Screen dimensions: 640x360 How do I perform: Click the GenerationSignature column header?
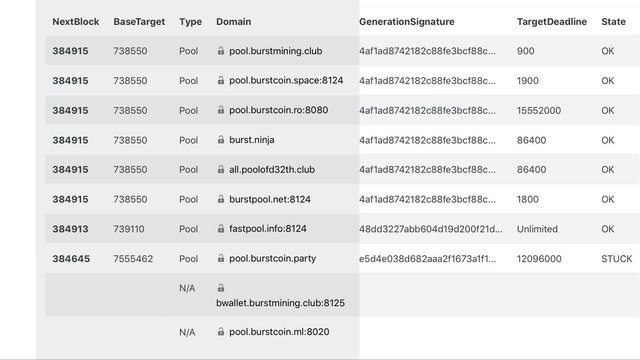pos(407,22)
